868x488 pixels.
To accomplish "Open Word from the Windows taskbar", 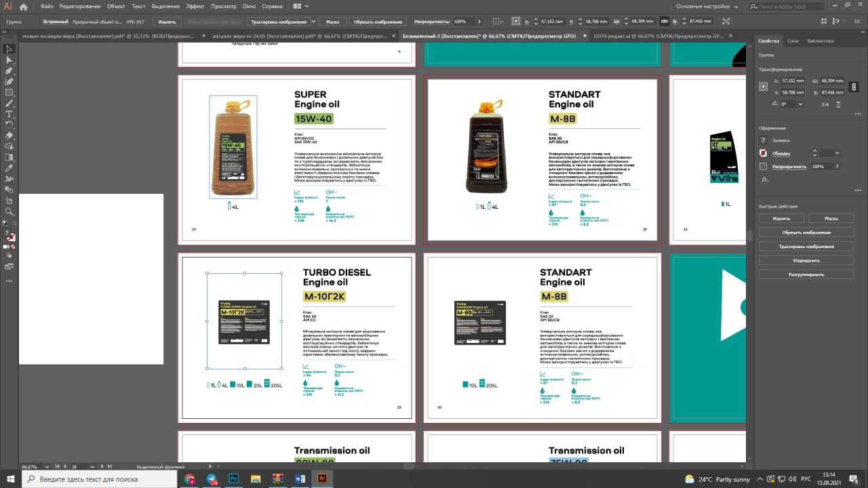I will [x=300, y=478].
